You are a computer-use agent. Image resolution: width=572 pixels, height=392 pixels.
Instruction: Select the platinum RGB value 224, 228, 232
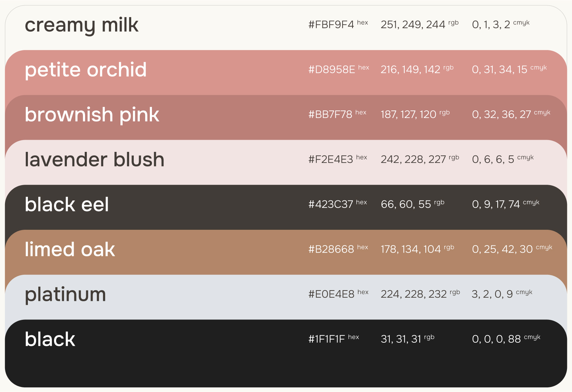coord(414,294)
